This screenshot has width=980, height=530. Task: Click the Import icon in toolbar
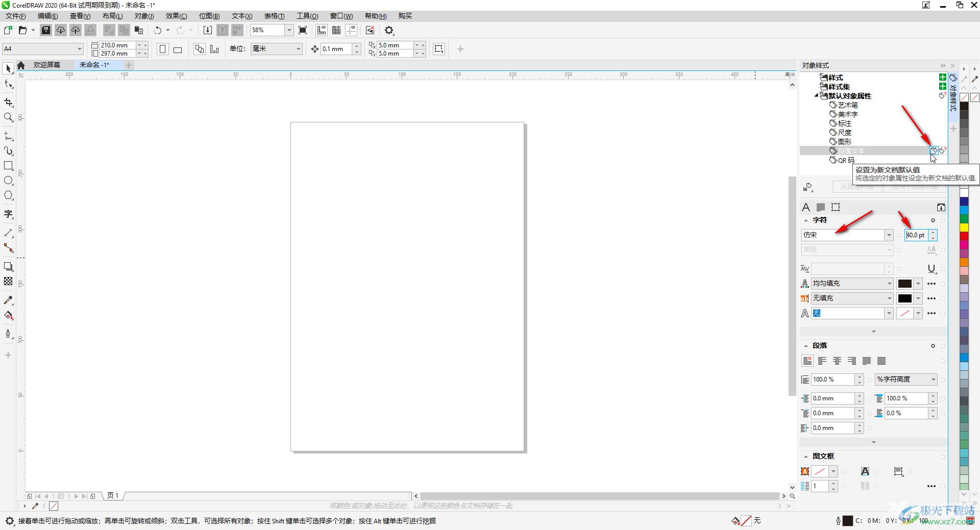point(207,30)
